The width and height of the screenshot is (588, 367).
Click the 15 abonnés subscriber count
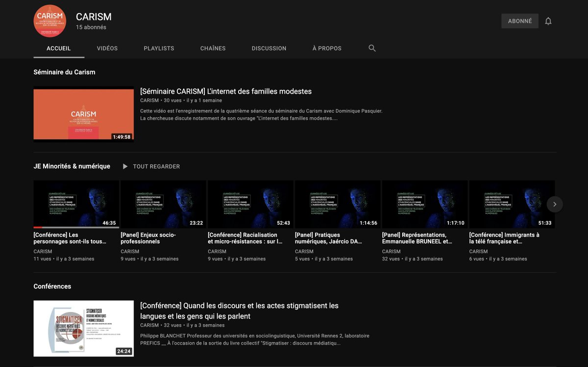coord(91,27)
